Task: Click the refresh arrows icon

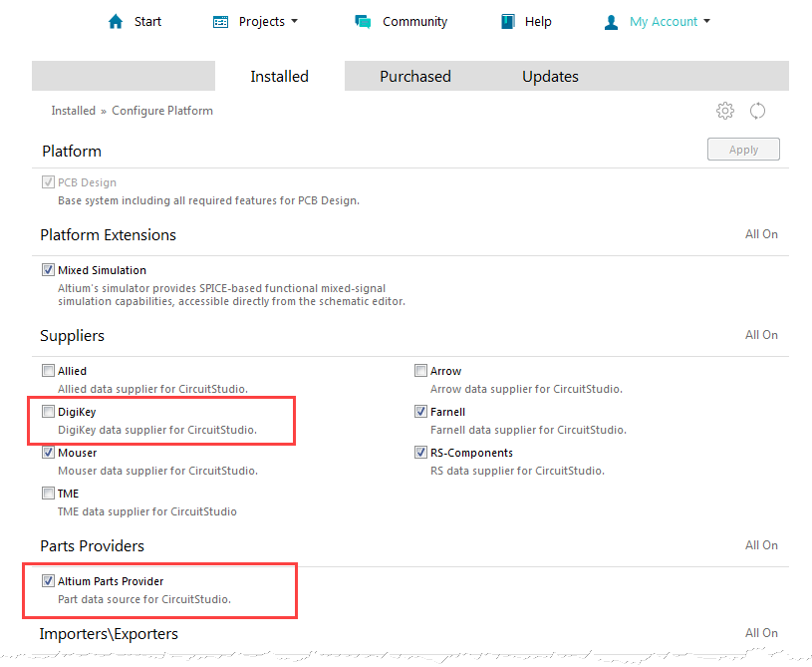Action: click(x=758, y=111)
